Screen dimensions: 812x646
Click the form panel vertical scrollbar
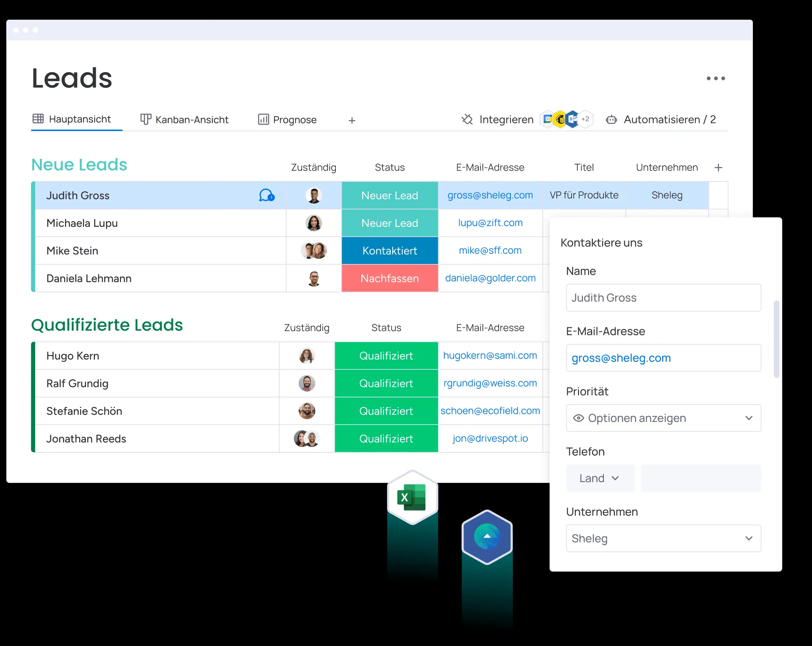click(776, 339)
